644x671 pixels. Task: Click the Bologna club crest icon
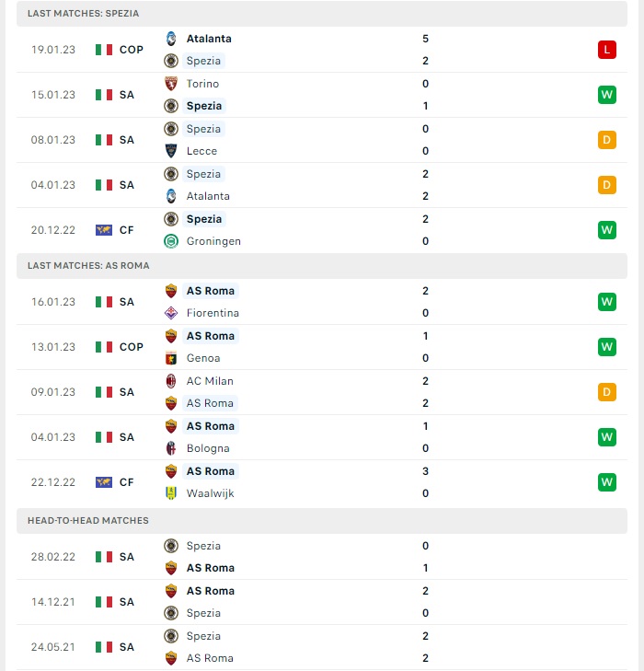pyautogui.click(x=171, y=448)
